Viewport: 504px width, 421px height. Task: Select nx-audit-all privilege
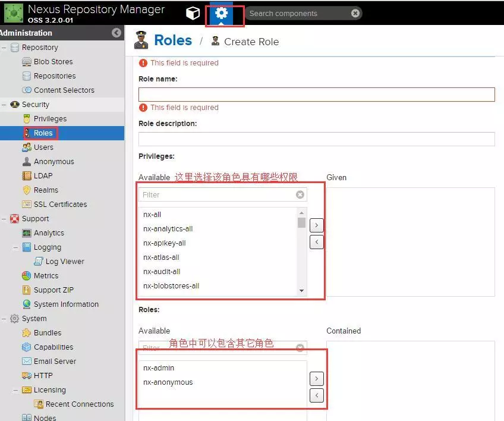(219, 271)
